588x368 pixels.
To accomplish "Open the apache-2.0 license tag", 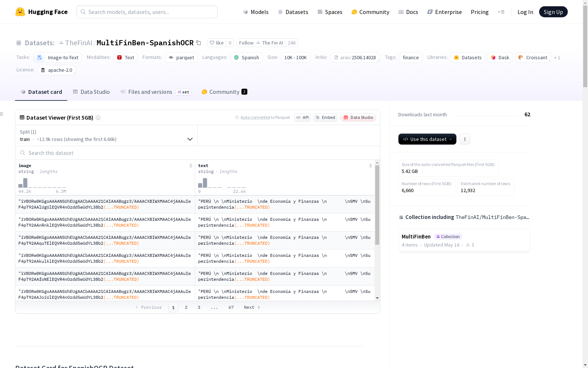I will click(x=57, y=70).
